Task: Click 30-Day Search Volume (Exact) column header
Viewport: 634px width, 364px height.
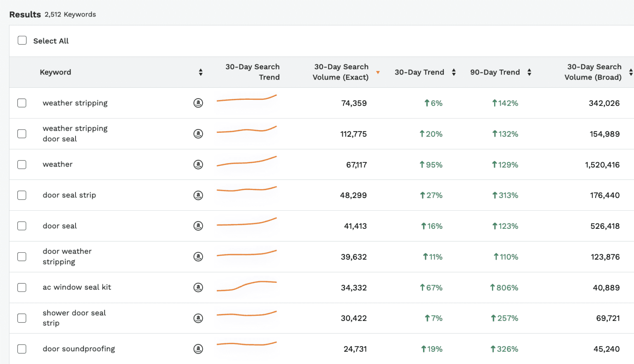Action: [x=341, y=72]
